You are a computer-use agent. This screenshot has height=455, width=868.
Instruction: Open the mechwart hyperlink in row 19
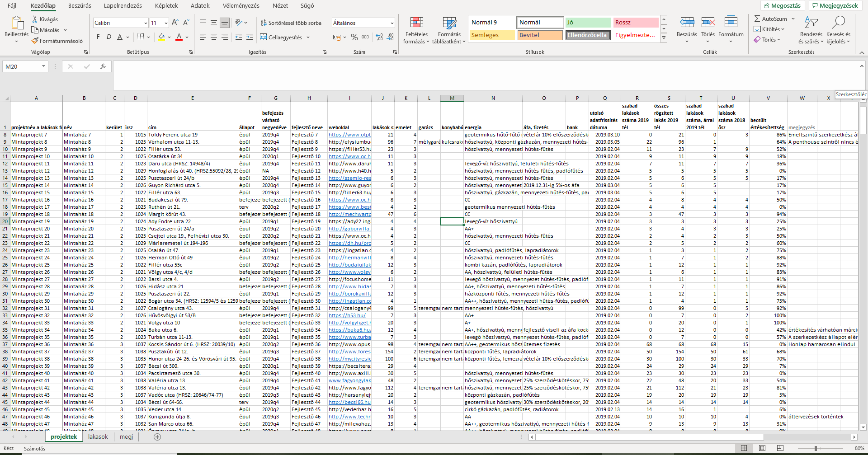(349, 214)
